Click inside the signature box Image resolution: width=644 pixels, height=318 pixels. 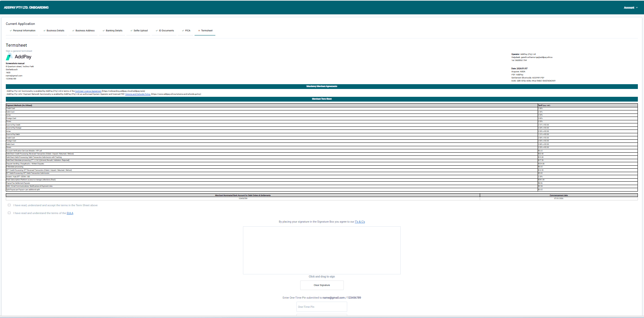tap(322, 250)
